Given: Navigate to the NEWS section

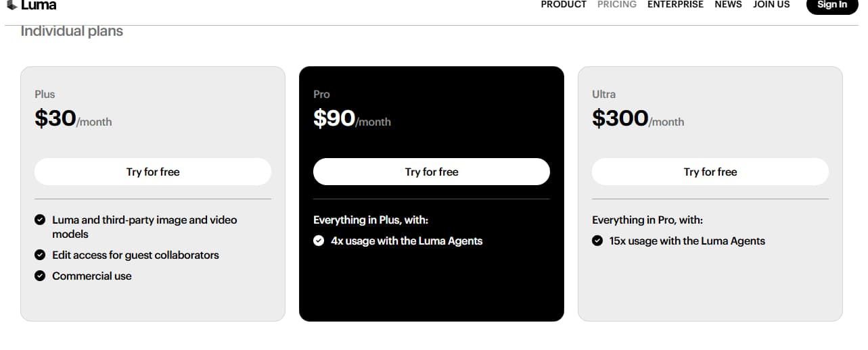Looking at the screenshot, I should [728, 5].
